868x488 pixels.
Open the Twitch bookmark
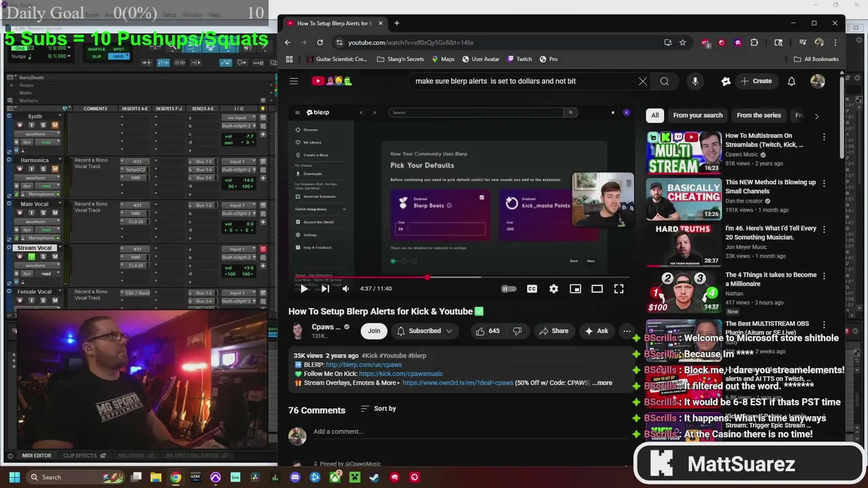pos(519,59)
